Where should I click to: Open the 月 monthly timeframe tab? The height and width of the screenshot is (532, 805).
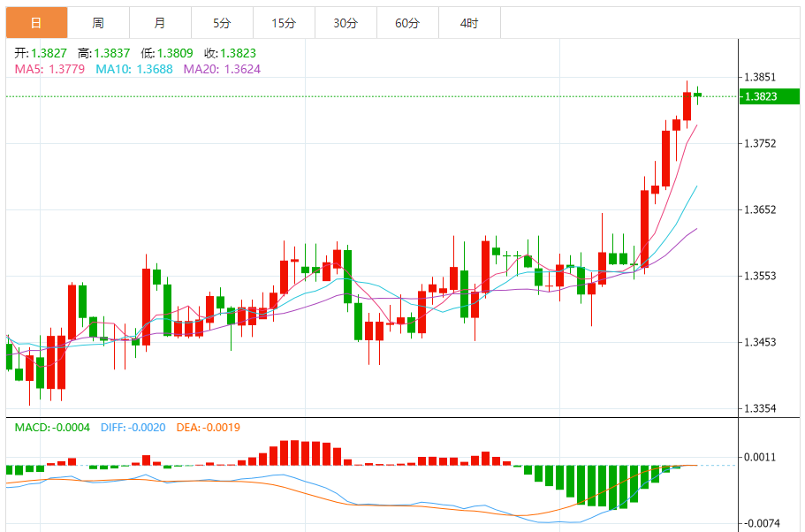[160, 23]
